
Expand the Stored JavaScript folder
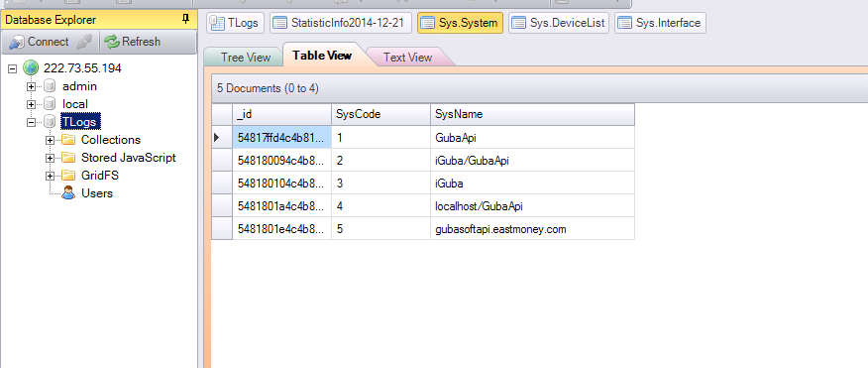click(x=50, y=158)
